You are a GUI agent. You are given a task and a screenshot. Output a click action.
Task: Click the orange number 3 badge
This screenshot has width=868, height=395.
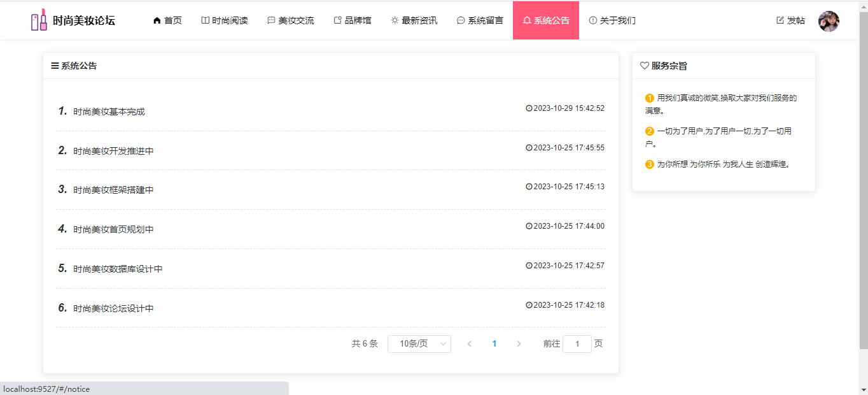650,164
